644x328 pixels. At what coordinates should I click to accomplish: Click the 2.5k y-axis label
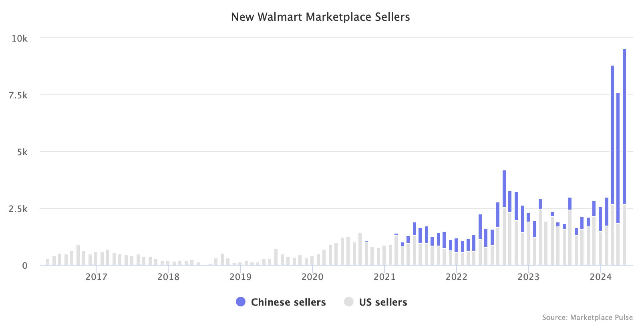tap(18, 209)
